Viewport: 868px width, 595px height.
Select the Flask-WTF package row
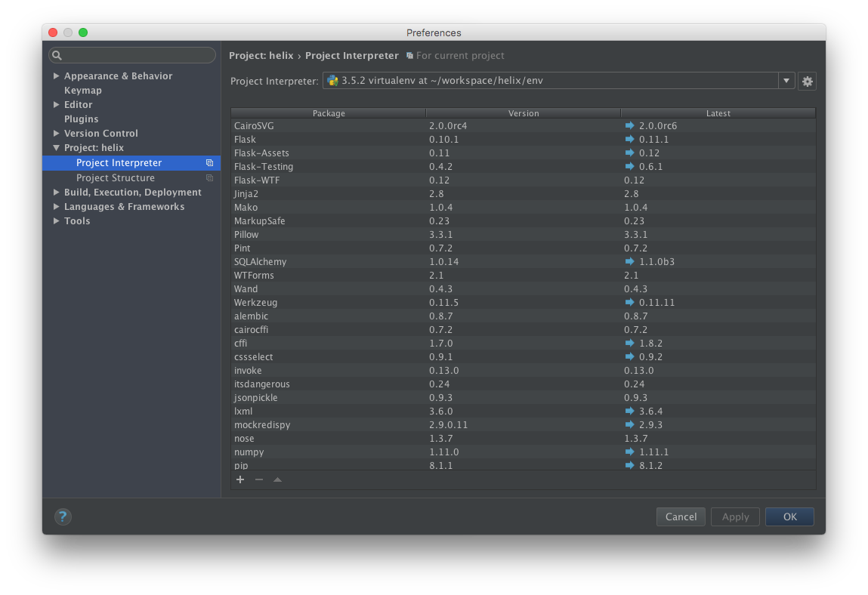[523, 180]
